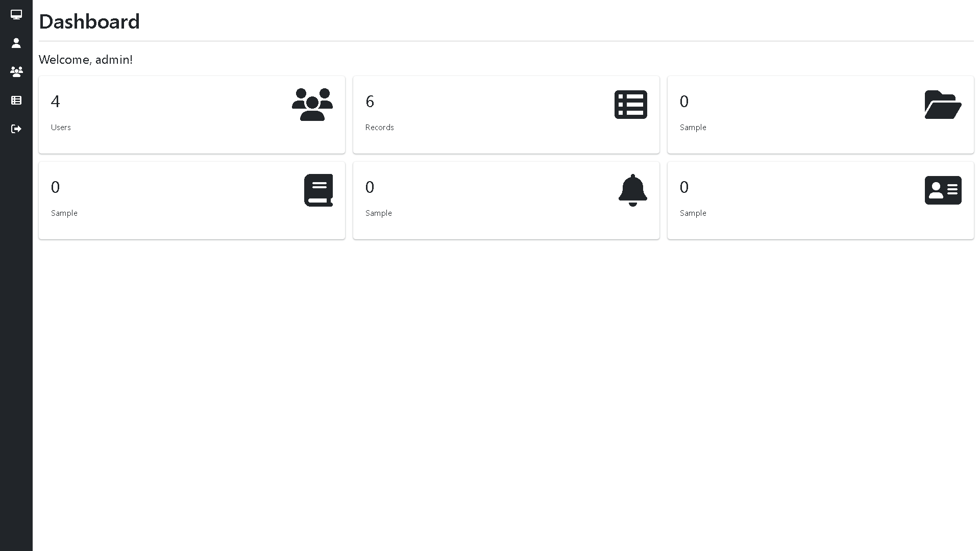The height and width of the screenshot is (551, 980).
Task: Toggle sidebar navigation visibility
Action: (16, 14)
